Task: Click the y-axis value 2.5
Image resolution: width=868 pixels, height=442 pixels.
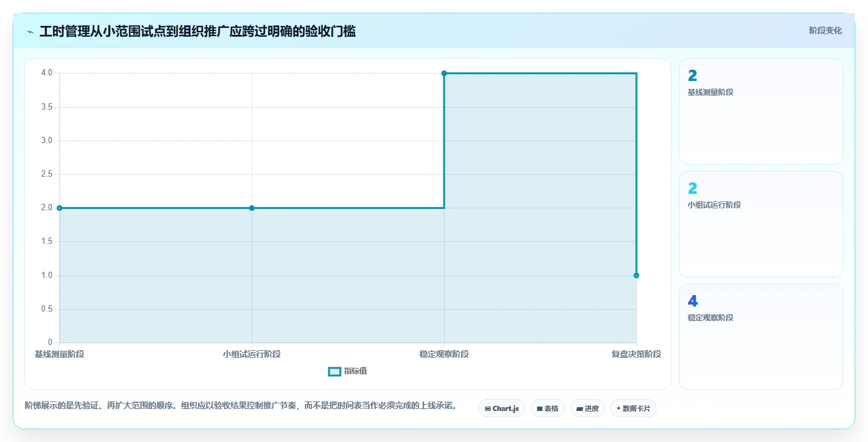Action: (47, 174)
